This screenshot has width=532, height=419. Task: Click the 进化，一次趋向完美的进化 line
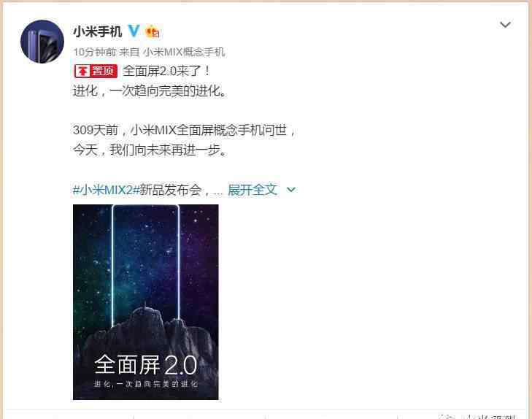pyautogui.click(x=150, y=91)
